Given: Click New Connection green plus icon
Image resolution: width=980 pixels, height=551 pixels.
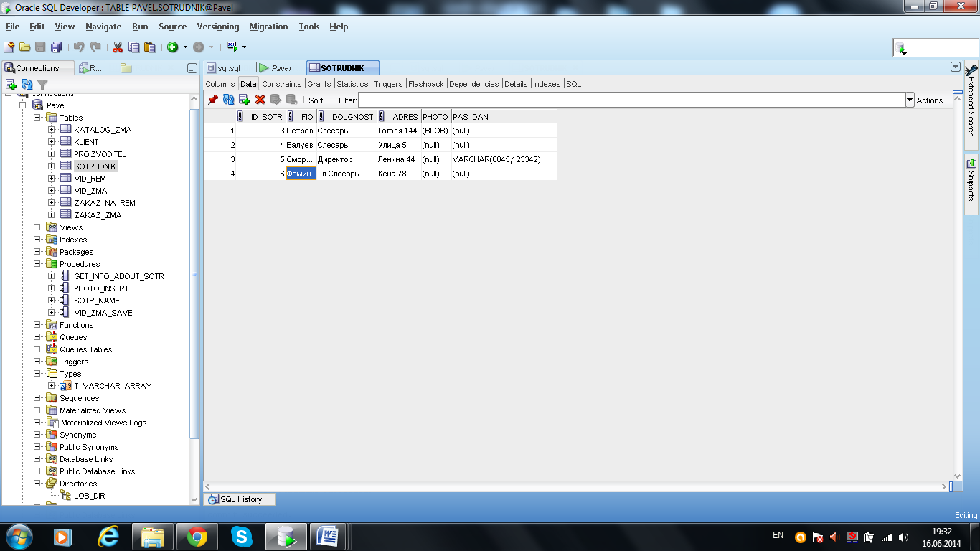Looking at the screenshot, I should 11,84.
